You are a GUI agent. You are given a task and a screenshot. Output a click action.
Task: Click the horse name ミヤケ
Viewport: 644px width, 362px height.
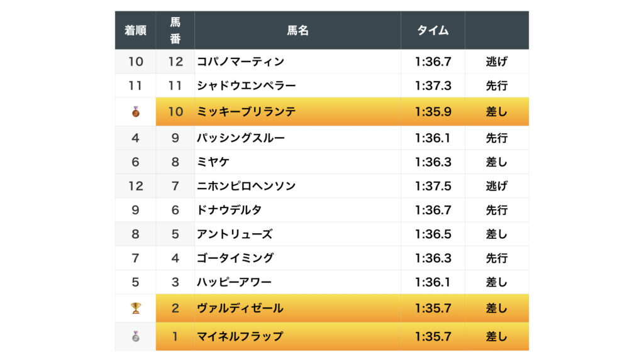tap(213, 162)
